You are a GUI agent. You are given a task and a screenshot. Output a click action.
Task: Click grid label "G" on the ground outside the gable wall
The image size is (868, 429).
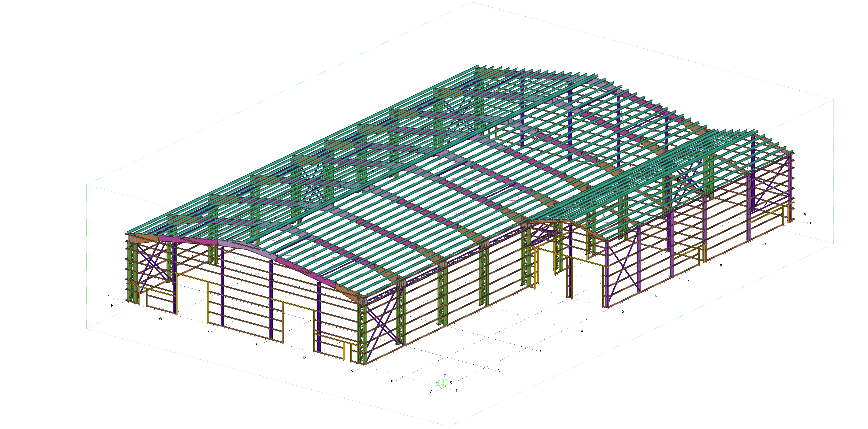tap(160, 318)
